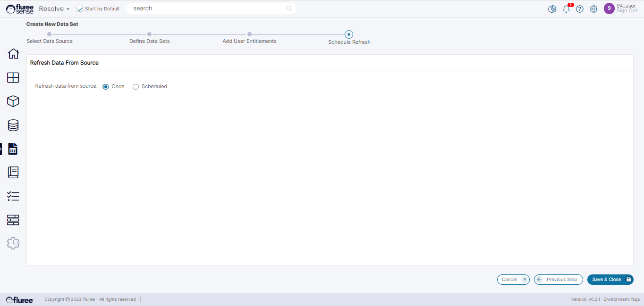644x306 pixels.
Task: Go to Add User Entitlements step
Action: pyautogui.click(x=249, y=34)
